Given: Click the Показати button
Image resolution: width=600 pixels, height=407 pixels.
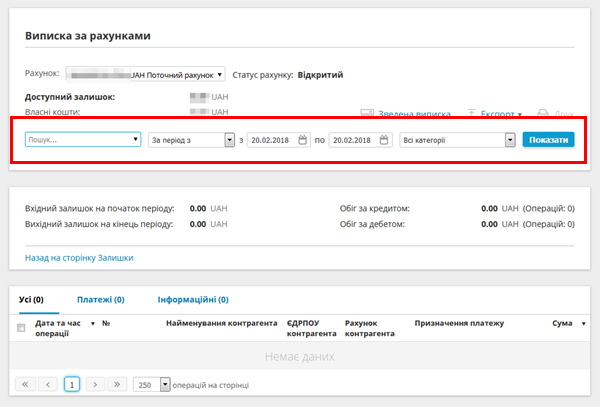Looking at the screenshot, I should (548, 140).
